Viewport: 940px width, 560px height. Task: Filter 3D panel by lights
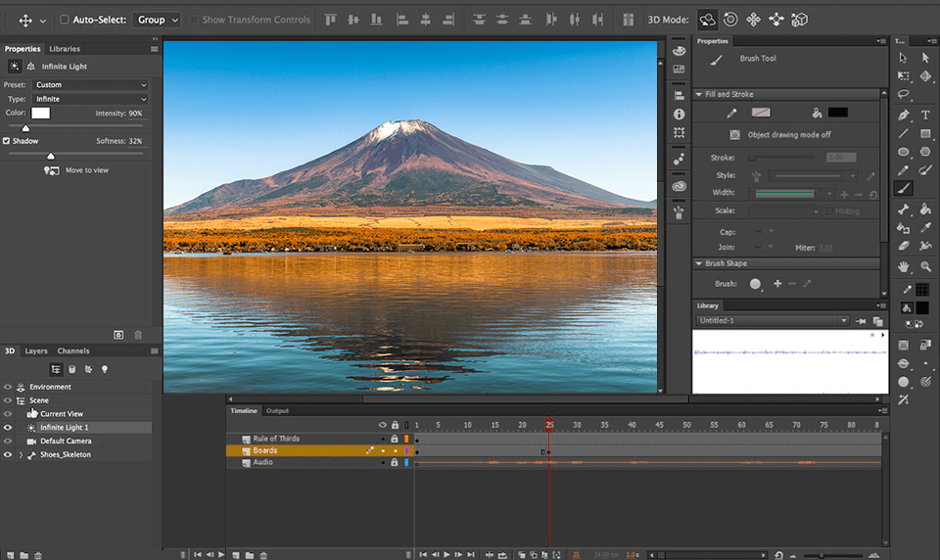point(105,369)
